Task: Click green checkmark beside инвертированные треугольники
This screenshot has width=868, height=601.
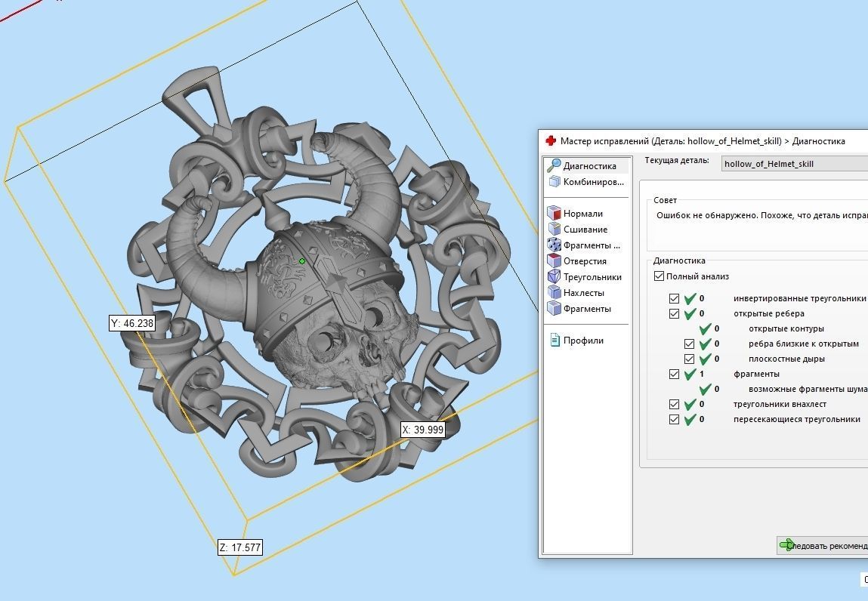Action: (x=690, y=299)
